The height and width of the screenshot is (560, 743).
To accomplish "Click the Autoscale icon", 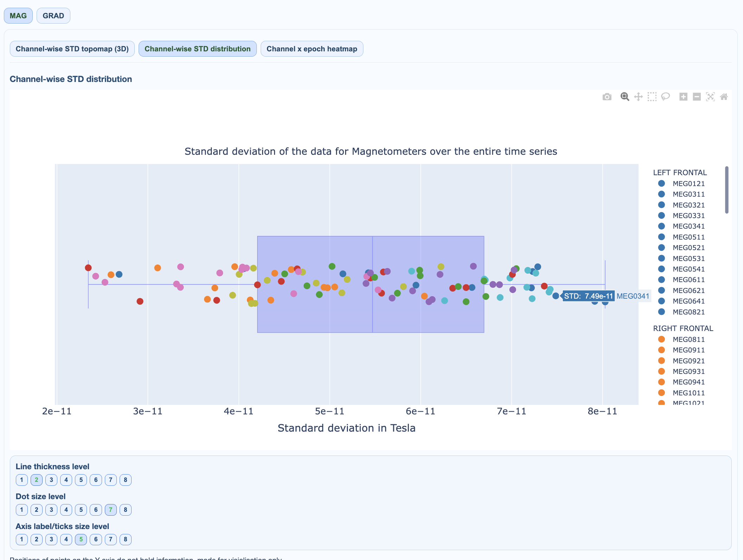I will pyautogui.click(x=710, y=97).
